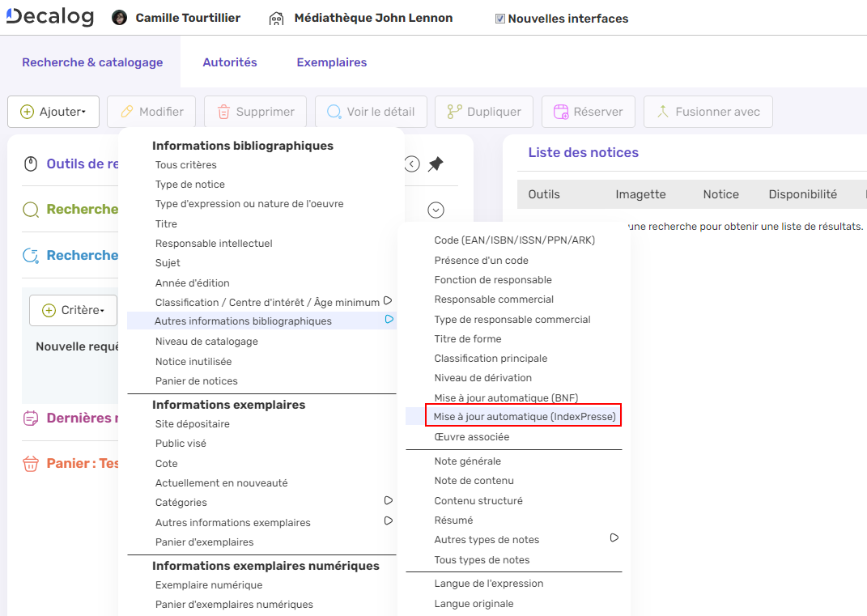
Task: Click the pin icon in the tools panel
Action: tap(436, 164)
